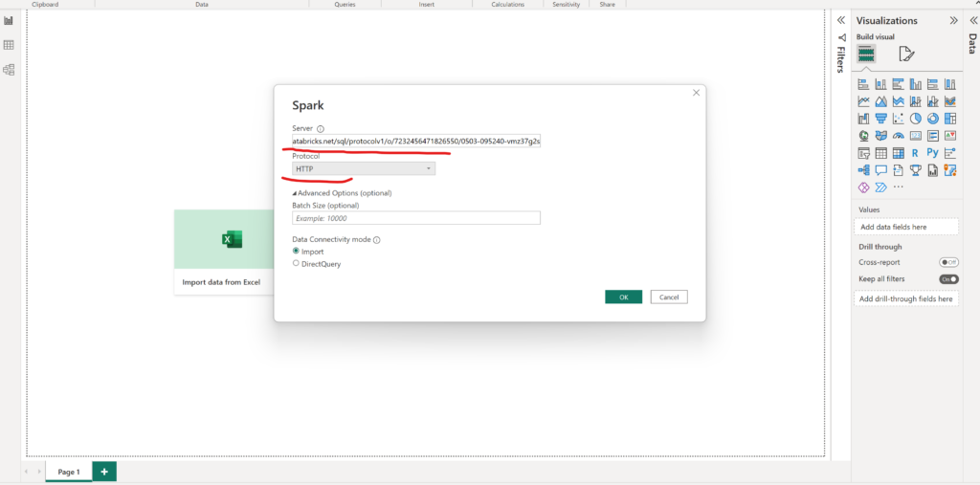980x485 pixels.
Task: Focus the Server address field
Action: click(x=416, y=142)
